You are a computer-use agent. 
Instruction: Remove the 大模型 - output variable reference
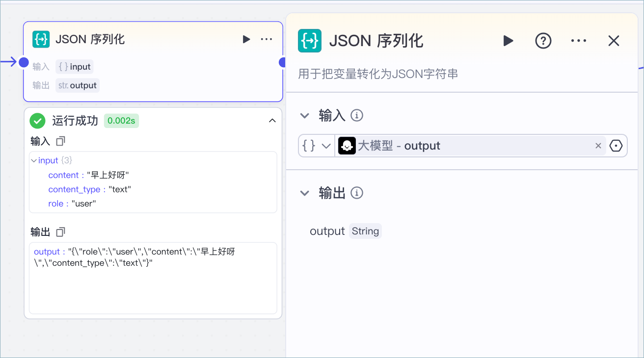pos(598,145)
